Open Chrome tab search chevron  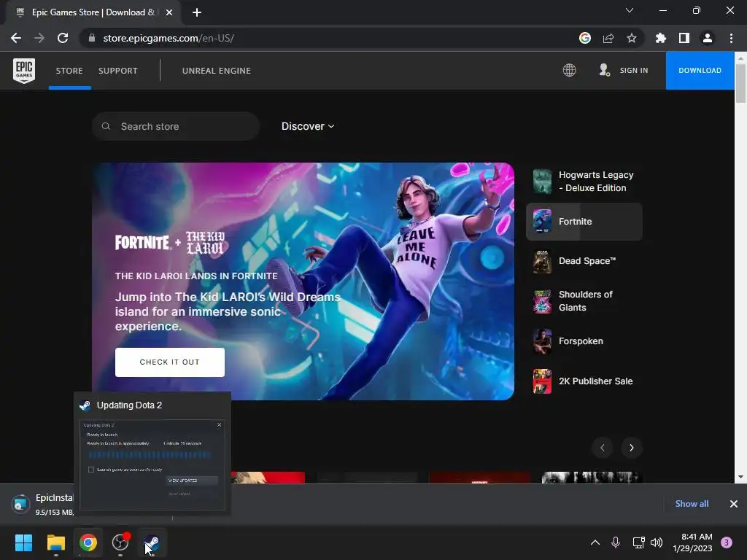point(630,10)
